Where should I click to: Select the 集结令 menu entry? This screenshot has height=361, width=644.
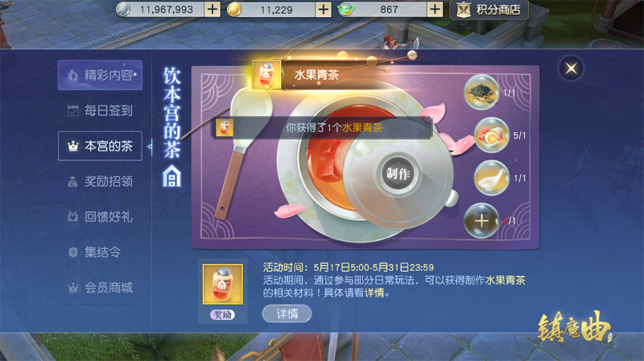[x=100, y=252]
